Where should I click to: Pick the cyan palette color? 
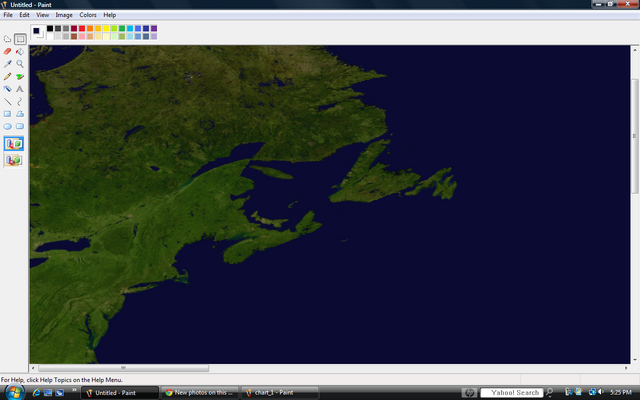click(130, 28)
